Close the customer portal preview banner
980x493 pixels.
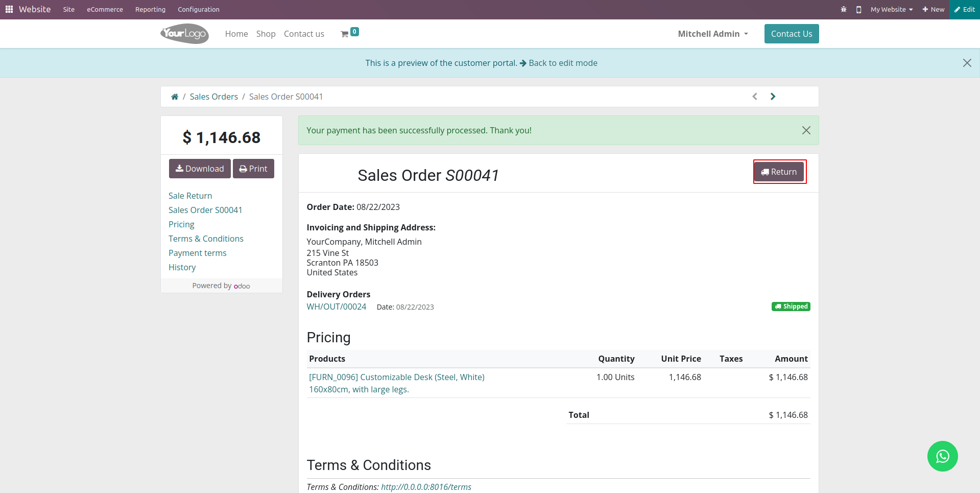coord(967,63)
